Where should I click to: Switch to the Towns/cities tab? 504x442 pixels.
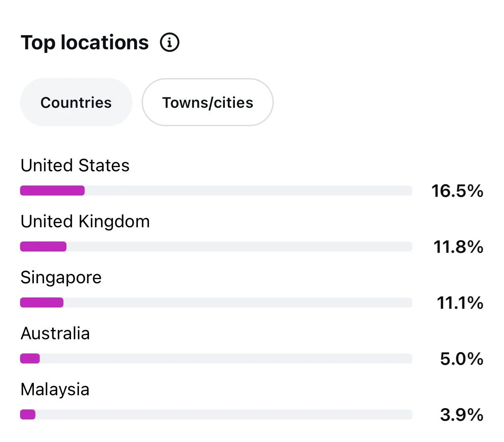click(x=208, y=102)
